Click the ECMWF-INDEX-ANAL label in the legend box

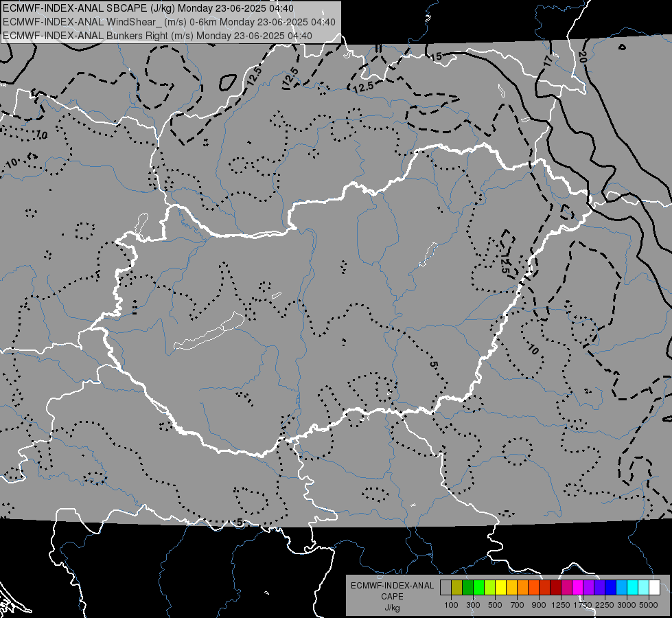click(x=392, y=586)
